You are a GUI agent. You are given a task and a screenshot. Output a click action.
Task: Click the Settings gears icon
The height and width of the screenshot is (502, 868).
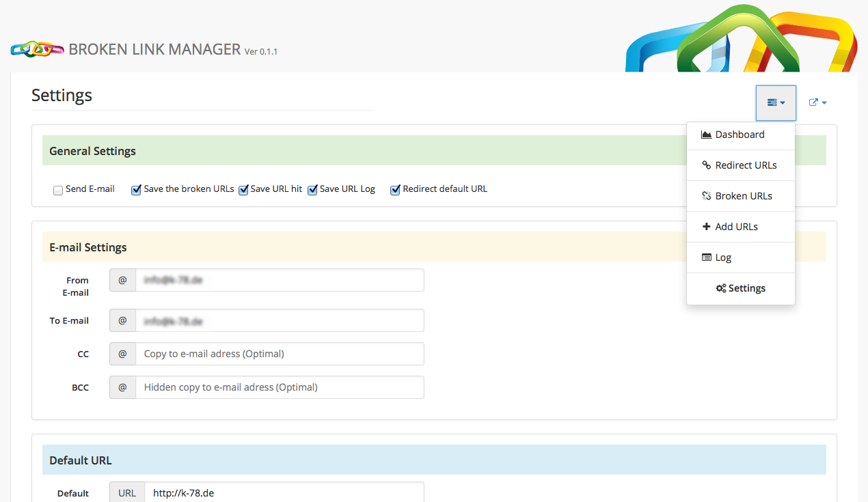tap(721, 288)
